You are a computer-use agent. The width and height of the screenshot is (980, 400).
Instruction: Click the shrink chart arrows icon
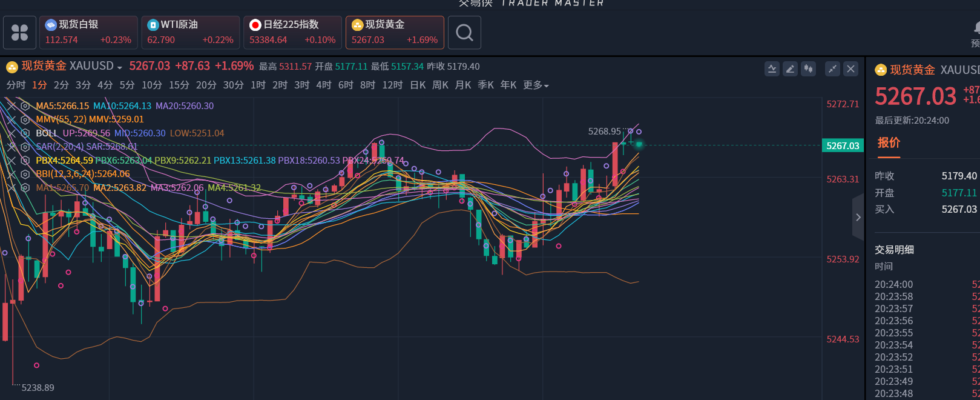point(833,69)
